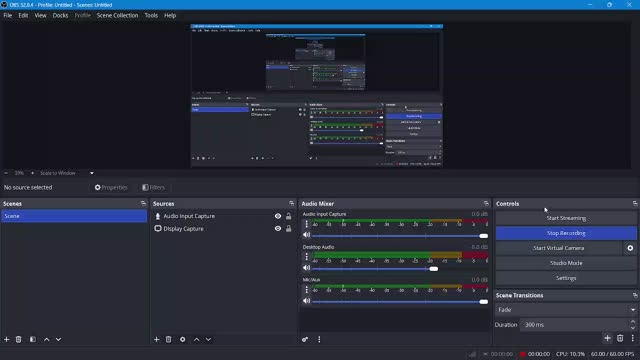Click the Start Streaming button
The height and width of the screenshot is (360, 640).
(566, 218)
